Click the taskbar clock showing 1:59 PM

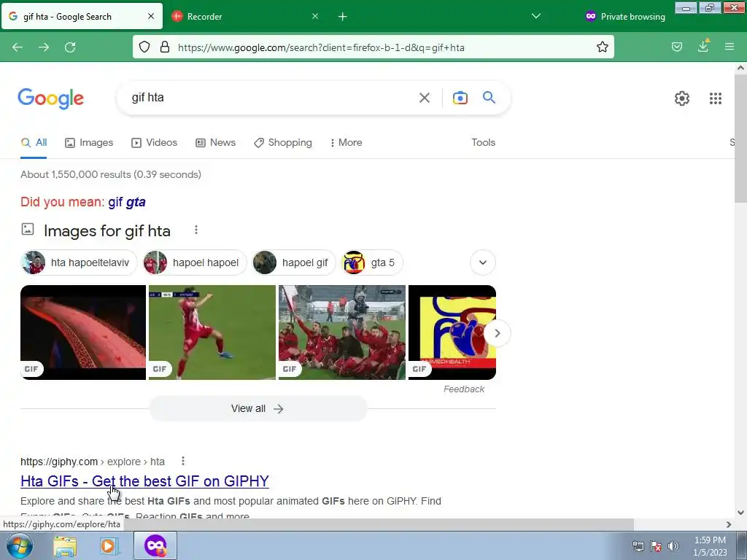[709, 546]
